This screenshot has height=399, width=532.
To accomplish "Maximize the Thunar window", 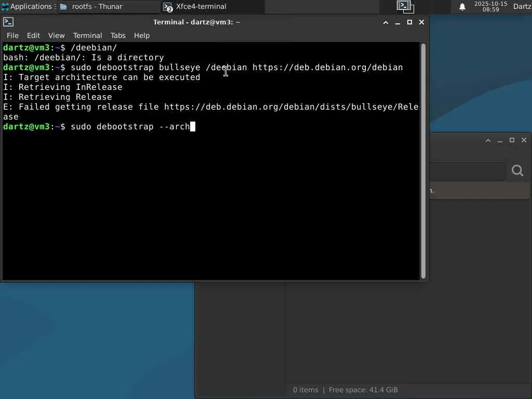I will (x=512, y=140).
